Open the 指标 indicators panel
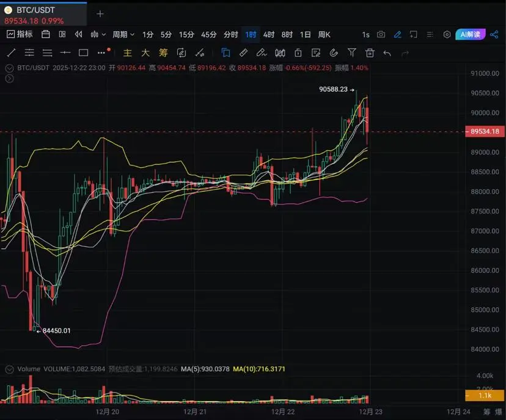 [x=20, y=34]
